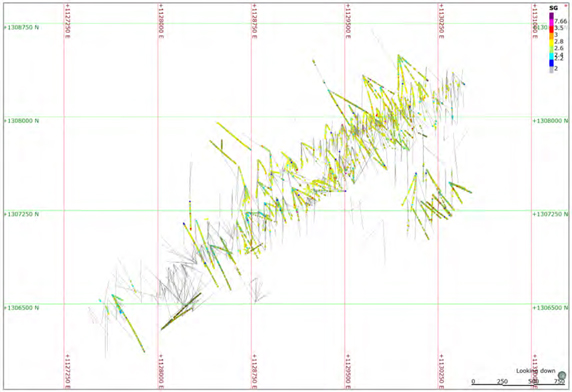This screenshot has height=392, width=572.
Task: Click the right-side +1308000 N label
Action: [550, 121]
